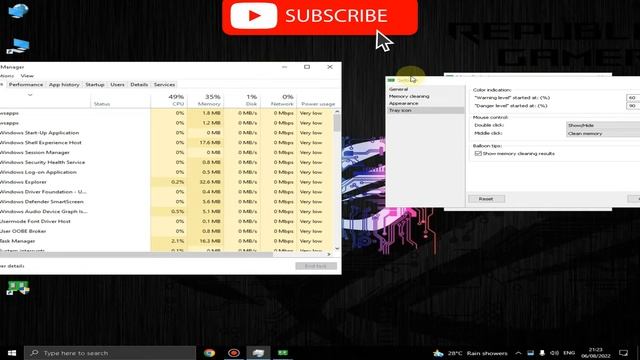The height and width of the screenshot is (360, 640).
Task: Select Windows Log-on Application row
Action: [167, 172]
